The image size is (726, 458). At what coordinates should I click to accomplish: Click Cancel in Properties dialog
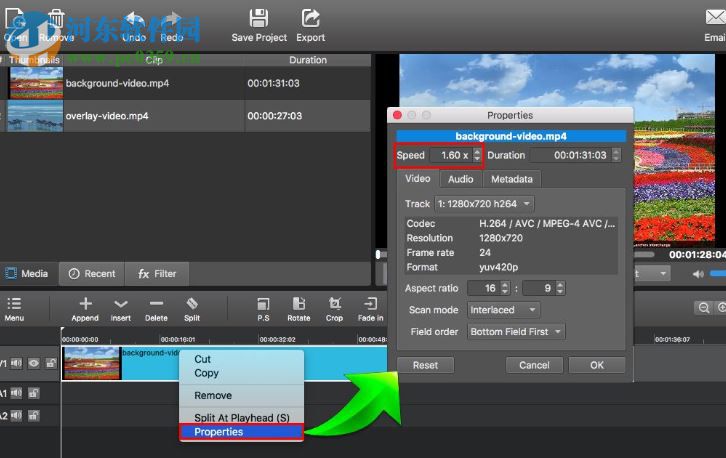534,365
